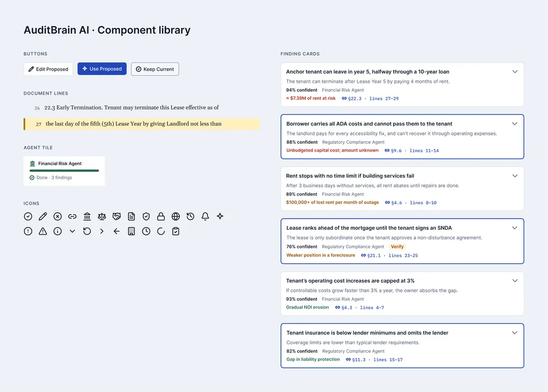Click the X-circle icon in the Icons grid
This screenshot has width=548, height=392.
point(57,216)
